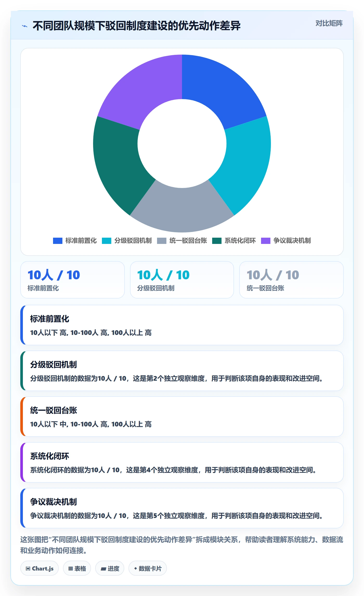Click text '10人以下 高, 10-100人 高, 100人以上 高'
The height and width of the screenshot is (596, 364).
click(91, 333)
